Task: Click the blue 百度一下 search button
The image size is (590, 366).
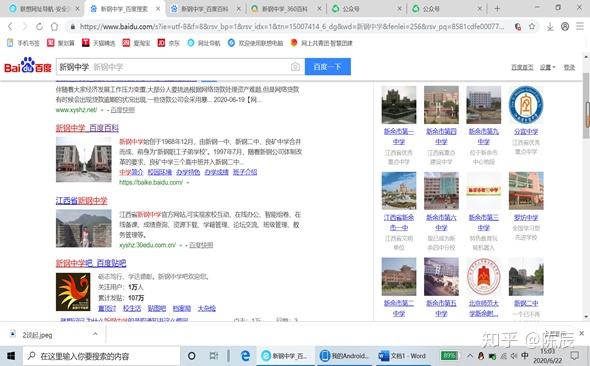Action: (x=328, y=67)
